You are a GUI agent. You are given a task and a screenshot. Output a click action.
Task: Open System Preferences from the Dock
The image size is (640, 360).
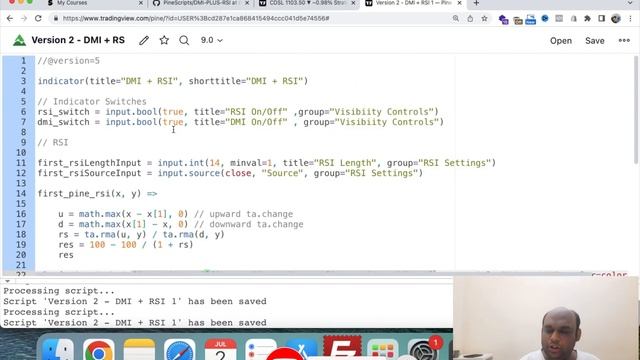(423, 350)
